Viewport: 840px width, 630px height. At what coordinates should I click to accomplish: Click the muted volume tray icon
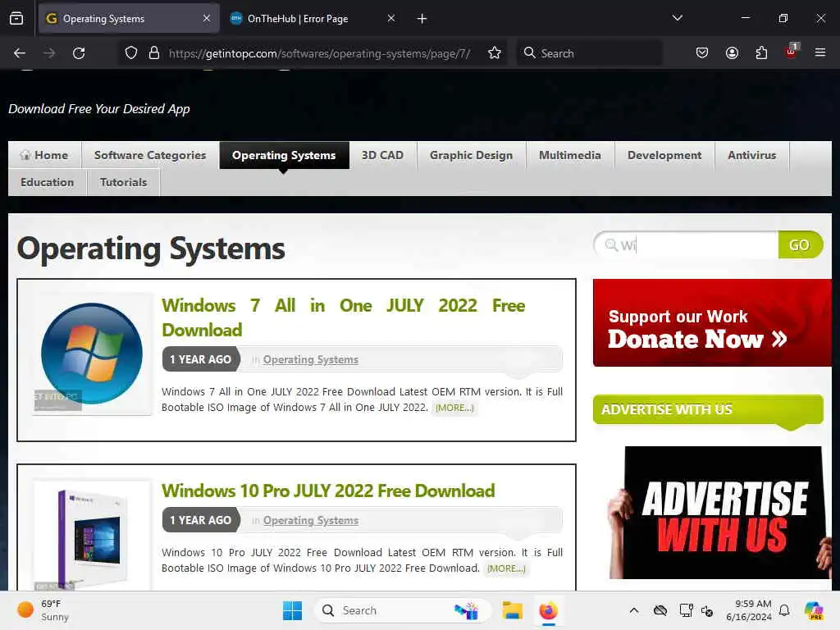click(707, 610)
